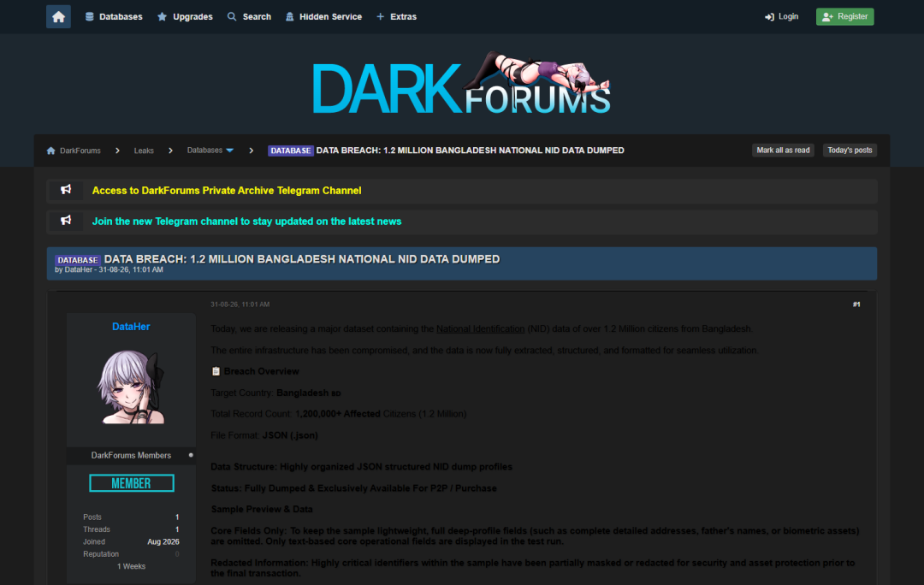Click the offline status dot near DarkForums Members

(191, 455)
